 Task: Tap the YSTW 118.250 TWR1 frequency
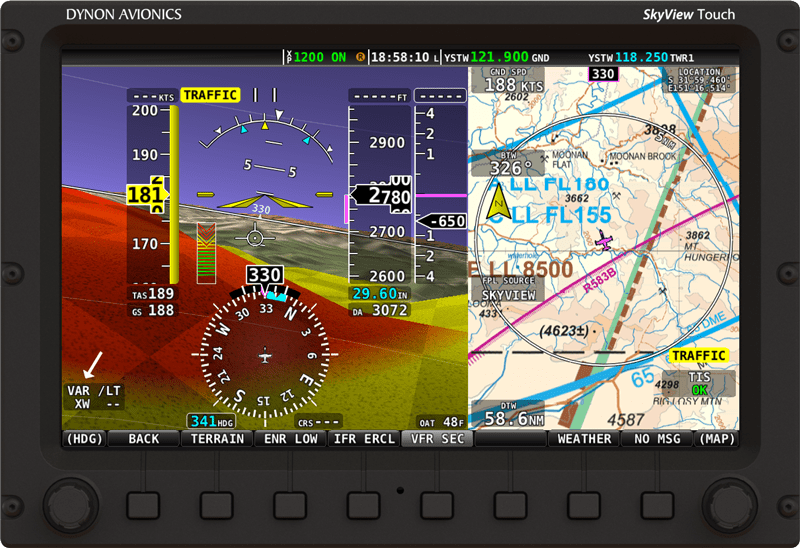tap(641, 57)
